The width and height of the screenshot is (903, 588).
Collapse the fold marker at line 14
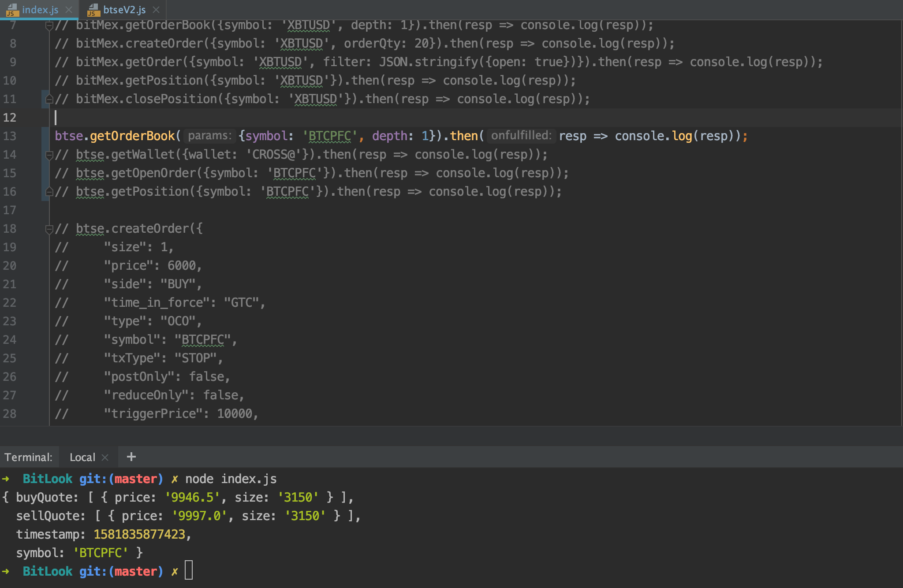[x=49, y=155]
